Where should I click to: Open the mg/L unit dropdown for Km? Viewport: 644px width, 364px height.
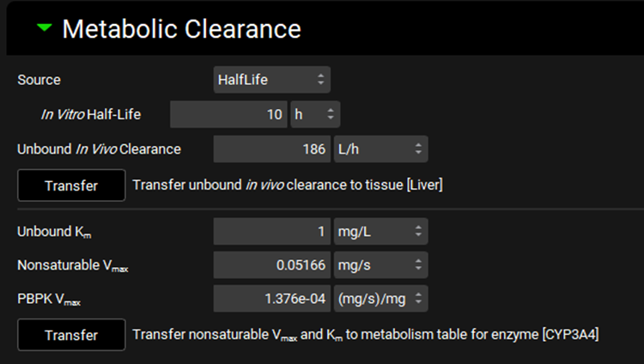tap(380, 231)
